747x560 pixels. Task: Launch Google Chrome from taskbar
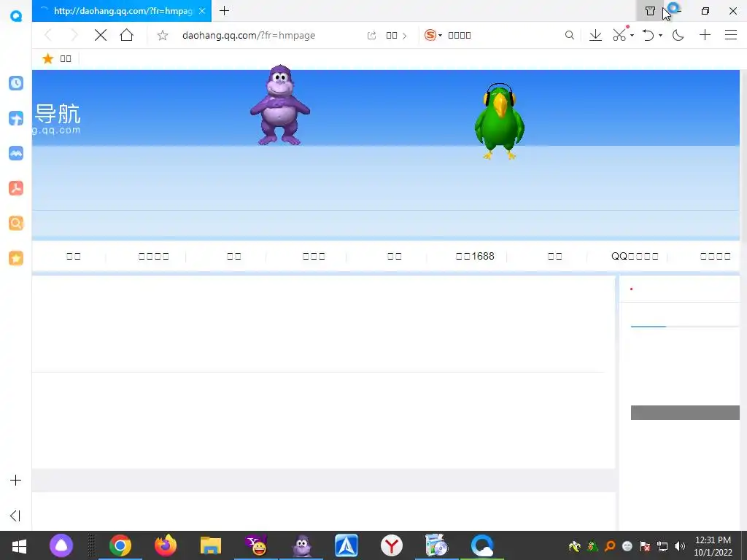120,545
